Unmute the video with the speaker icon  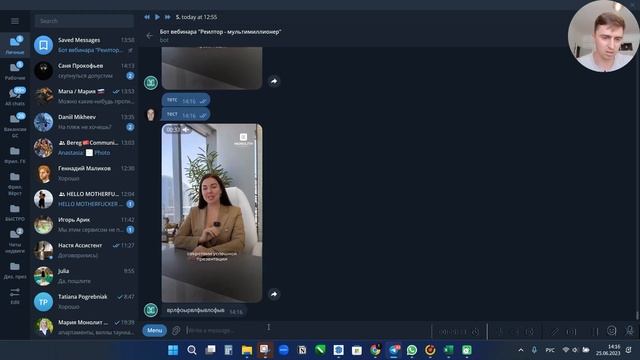pos(186,130)
